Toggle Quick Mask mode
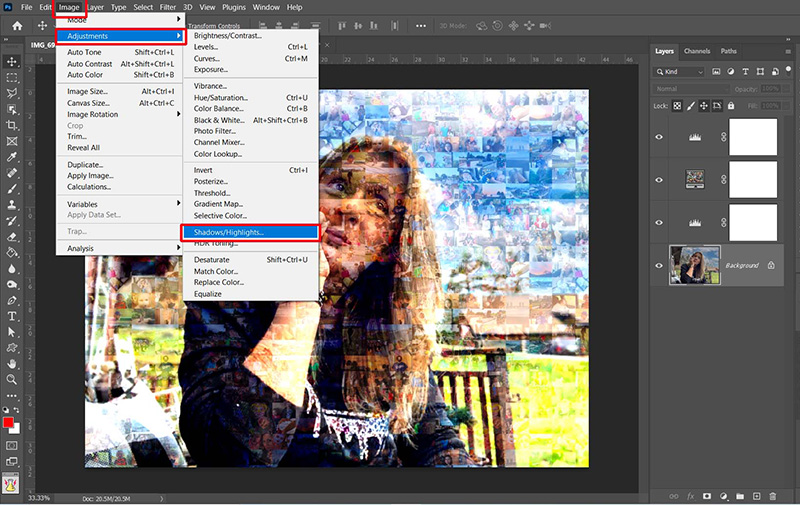 [x=11, y=445]
